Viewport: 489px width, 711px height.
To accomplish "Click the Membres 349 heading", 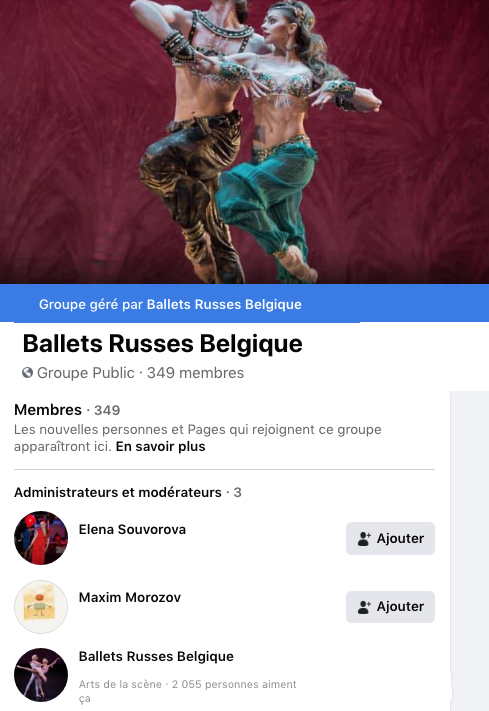I will (x=67, y=410).
